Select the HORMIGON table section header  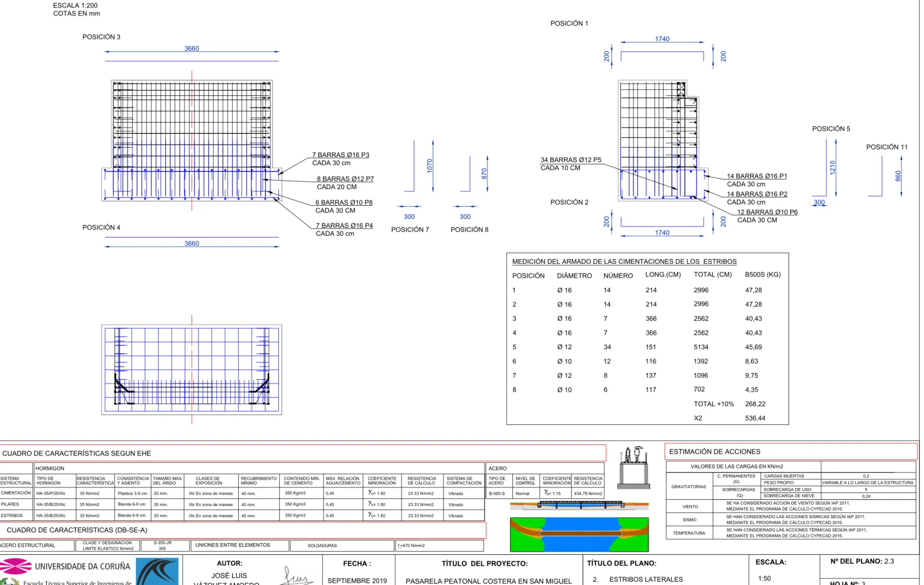50,468
